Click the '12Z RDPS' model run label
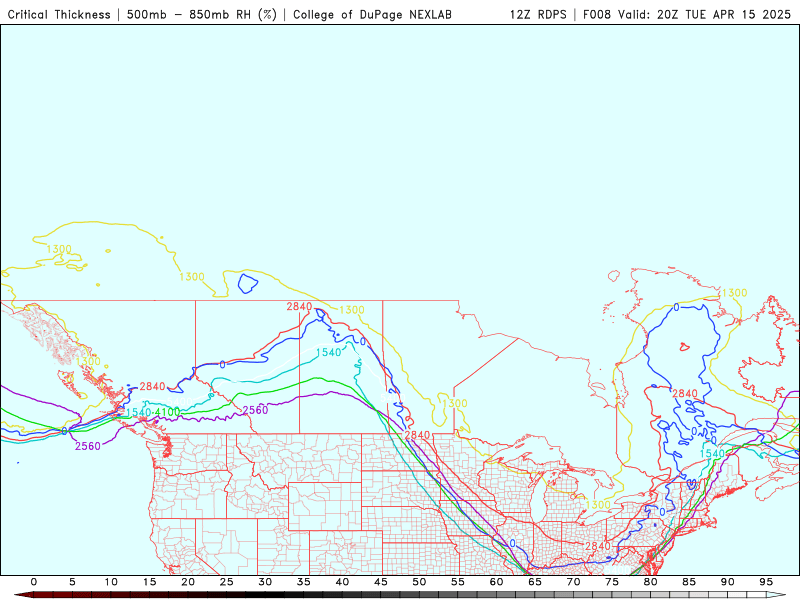 click(x=538, y=14)
